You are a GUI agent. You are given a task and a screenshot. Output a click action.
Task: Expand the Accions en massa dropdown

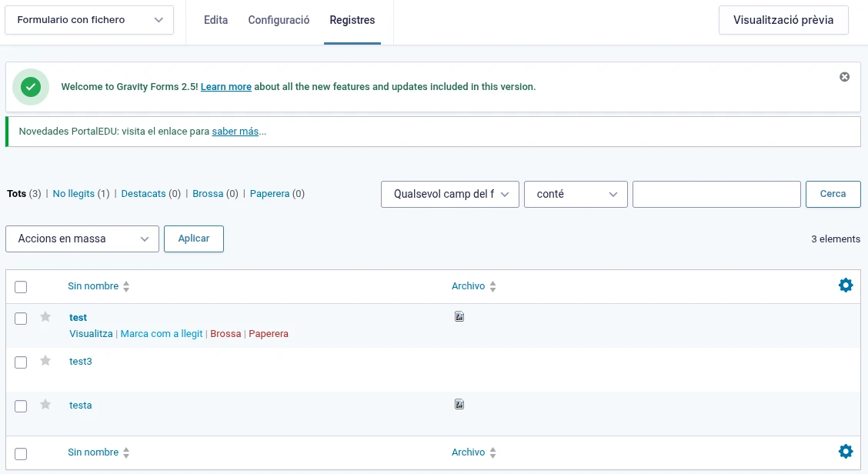pos(82,239)
